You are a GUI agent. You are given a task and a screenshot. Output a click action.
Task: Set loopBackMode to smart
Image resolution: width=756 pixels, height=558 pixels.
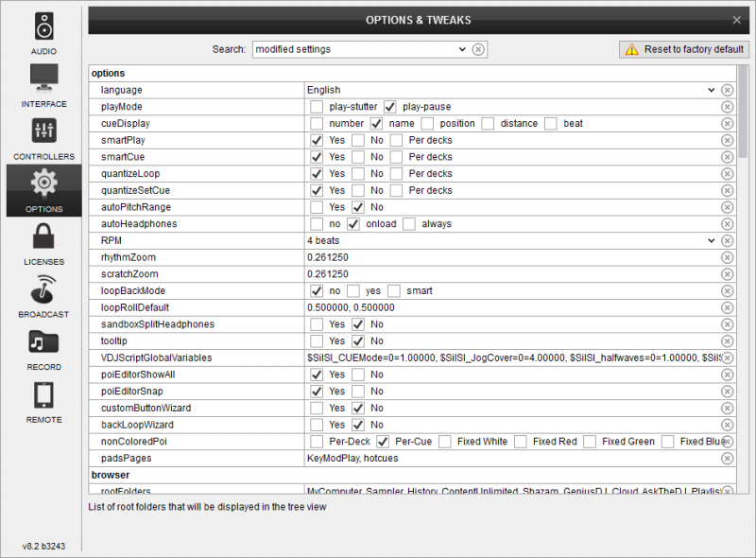pyautogui.click(x=394, y=291)
